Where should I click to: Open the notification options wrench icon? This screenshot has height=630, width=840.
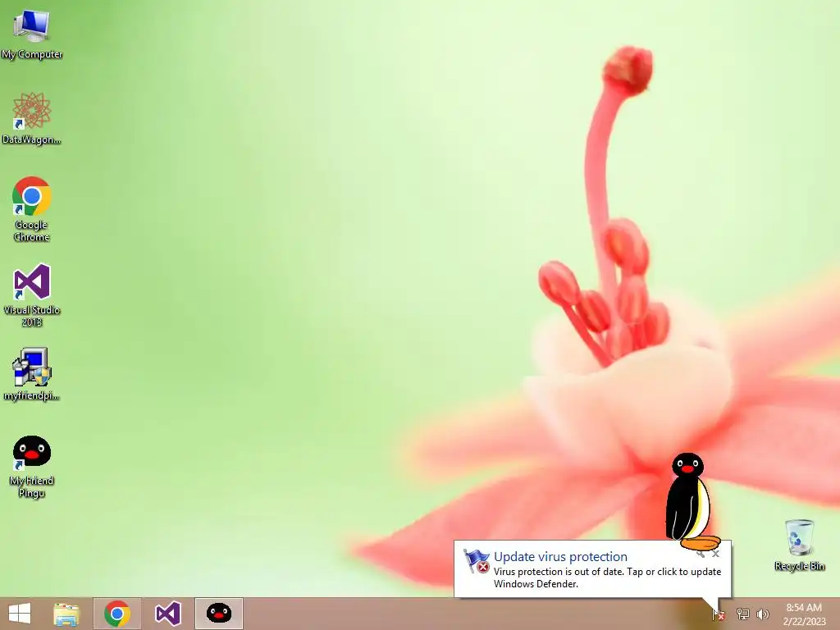(701, 554)
